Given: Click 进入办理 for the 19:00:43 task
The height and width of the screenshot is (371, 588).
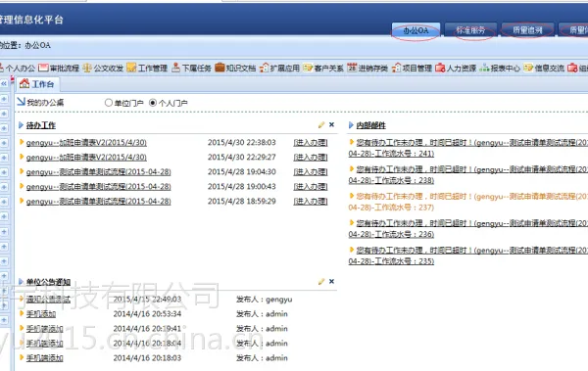Looking at the screenshot, I should pyautogui.click(x=311, y=187).
